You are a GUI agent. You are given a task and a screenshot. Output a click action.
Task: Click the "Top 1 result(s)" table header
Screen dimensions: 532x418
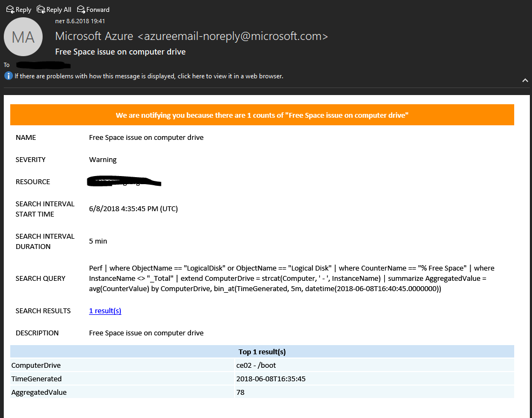(262, 352)
